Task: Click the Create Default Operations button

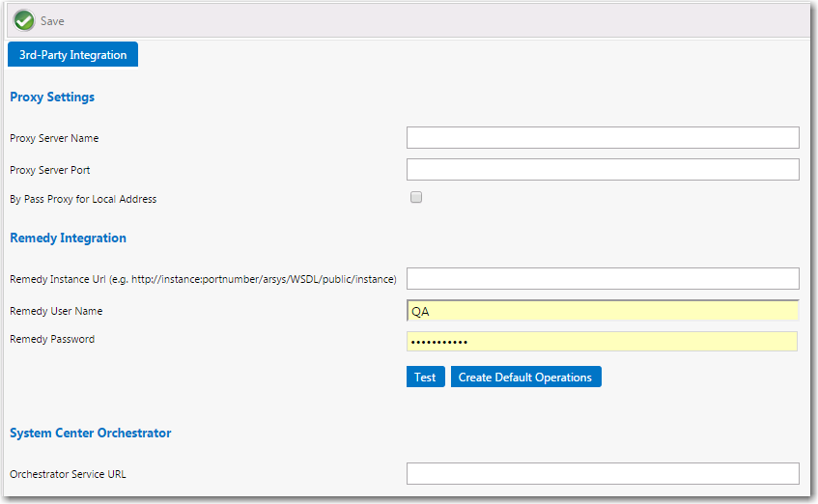Action: point(525,377)
